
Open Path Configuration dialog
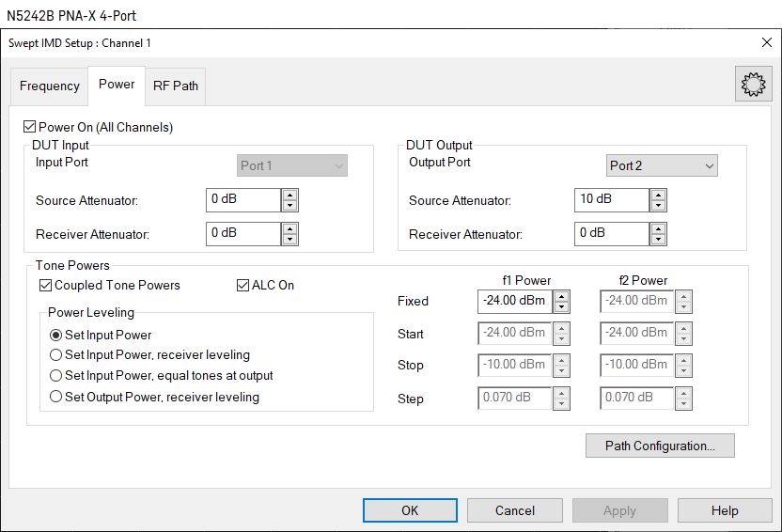point(659,446)
